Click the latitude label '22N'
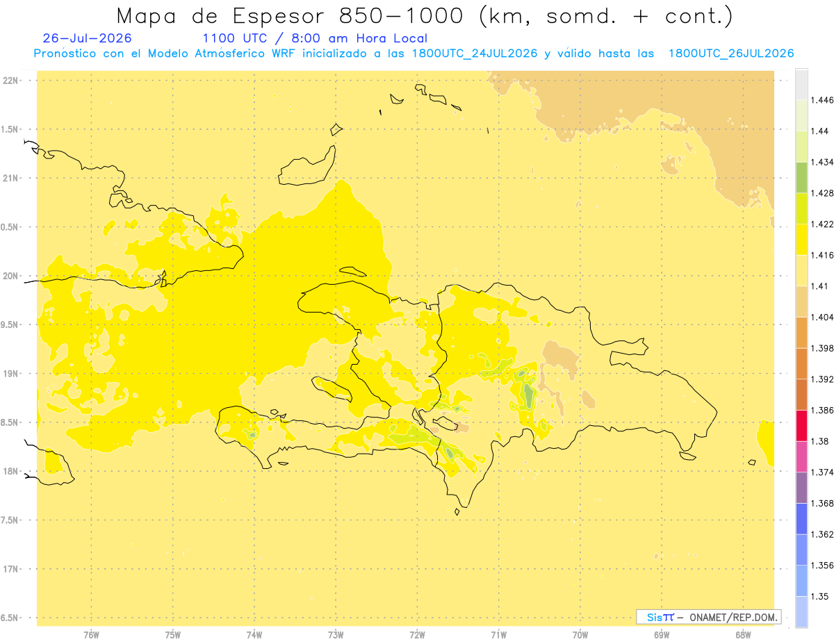Viewport: 834px width, 644px height. pos(12,81)
